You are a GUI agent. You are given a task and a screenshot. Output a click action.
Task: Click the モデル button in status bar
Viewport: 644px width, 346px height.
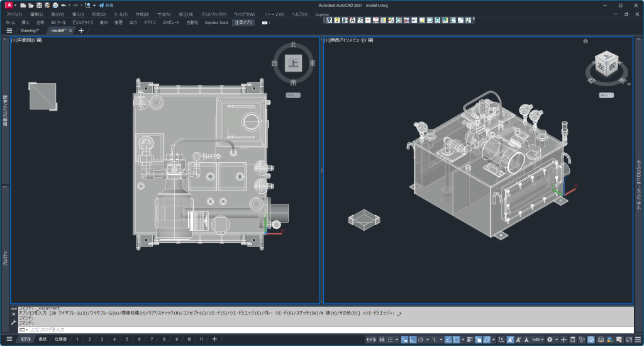click(x=371, y=340)
